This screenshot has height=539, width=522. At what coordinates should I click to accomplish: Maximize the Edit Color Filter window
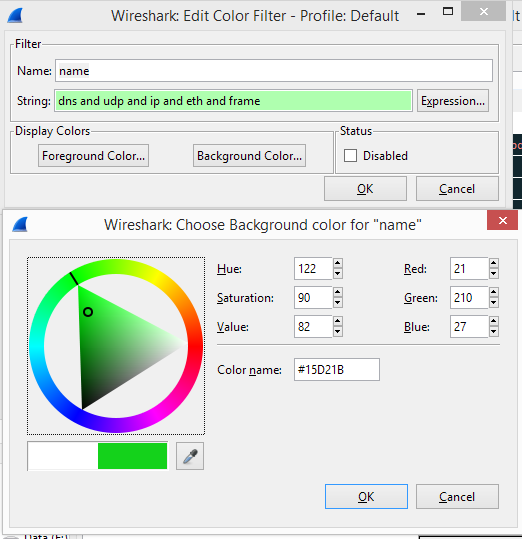448,12
